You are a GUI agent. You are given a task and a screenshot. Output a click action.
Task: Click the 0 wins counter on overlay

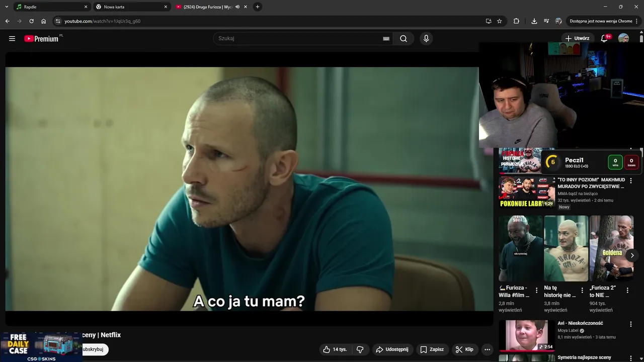(615, 162)
